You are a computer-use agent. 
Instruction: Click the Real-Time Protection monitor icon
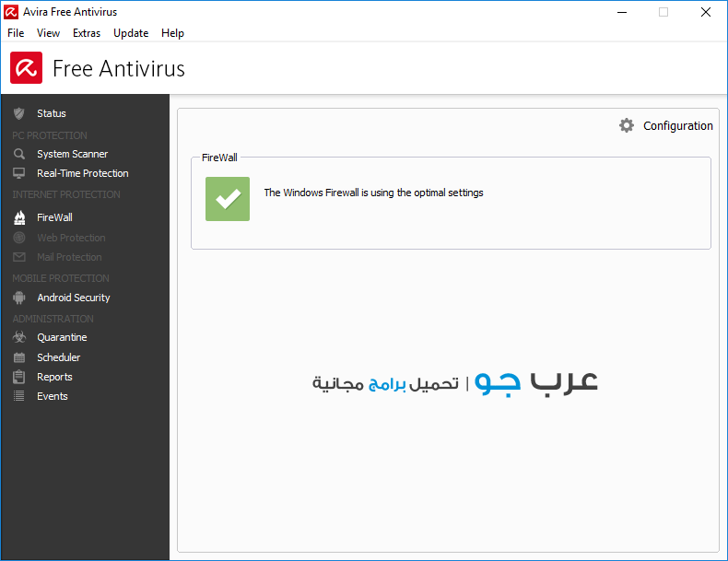[19, 173]
